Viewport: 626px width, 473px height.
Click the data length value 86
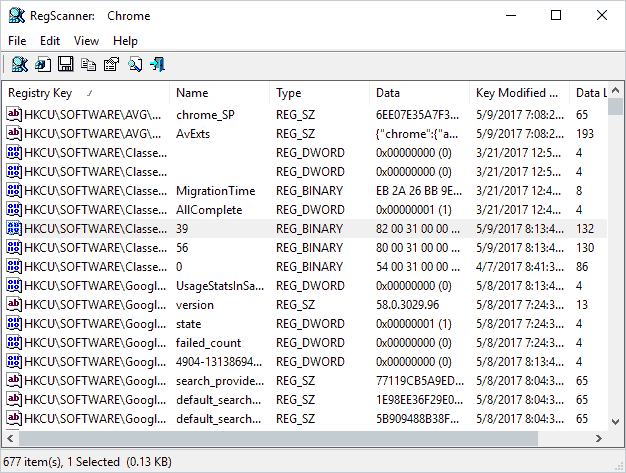582,267
